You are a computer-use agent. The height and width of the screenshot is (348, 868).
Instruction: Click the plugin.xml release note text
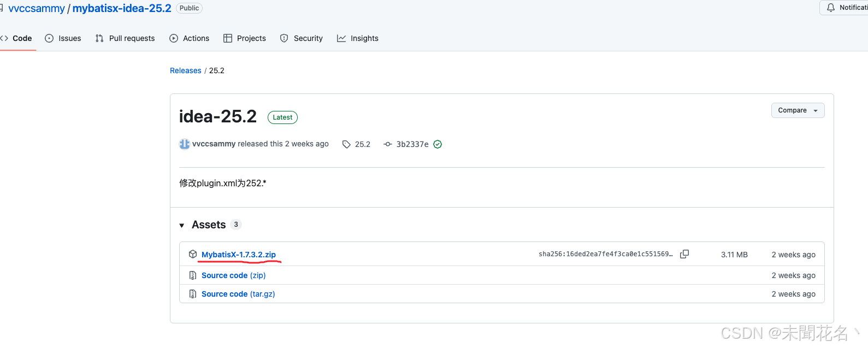pos(223,183)
